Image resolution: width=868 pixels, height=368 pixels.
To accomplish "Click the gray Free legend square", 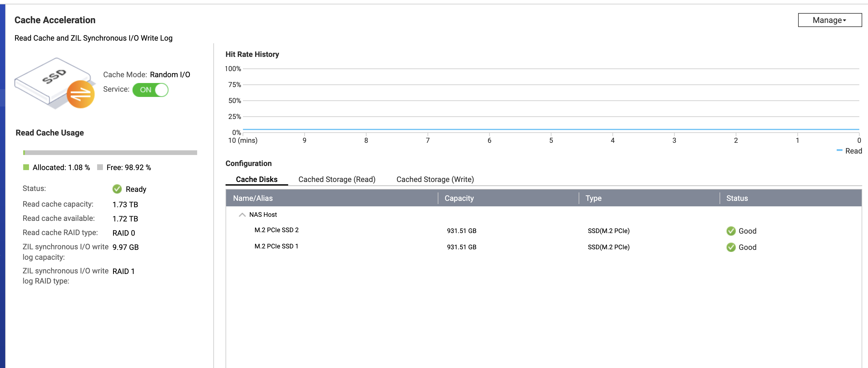I will pos(100,167).
